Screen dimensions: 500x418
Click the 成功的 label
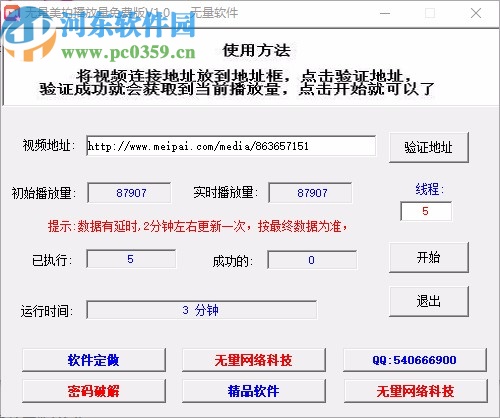coord(233,261)
